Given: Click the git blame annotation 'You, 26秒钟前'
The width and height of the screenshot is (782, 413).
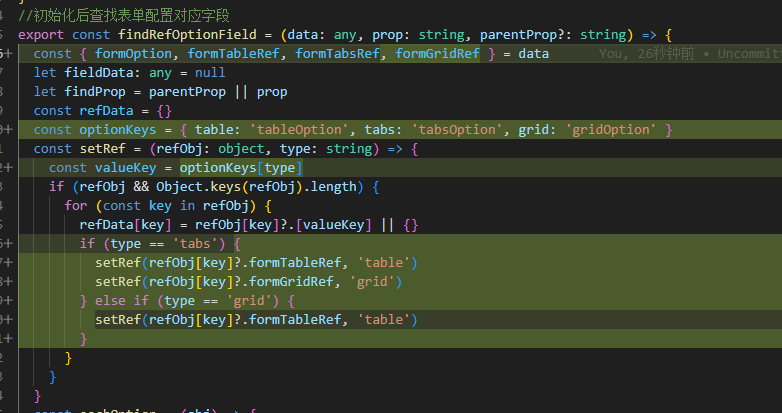Looking at the screenshot, I should (x=652, y=54).
